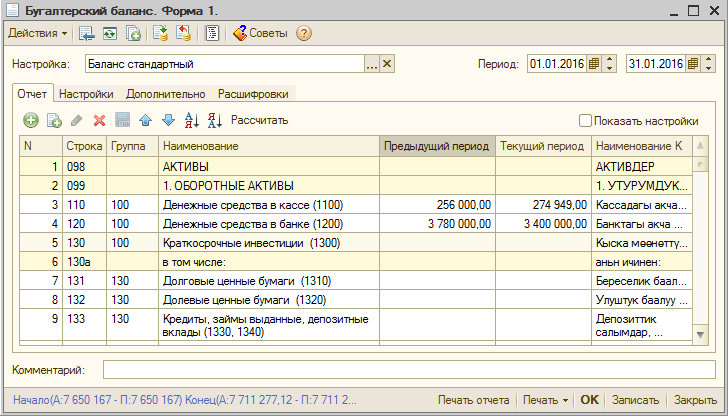The width and height of the screenshot is (728, 416).
Task: Open the Действия dropdown menu
Action: point(38,33)
